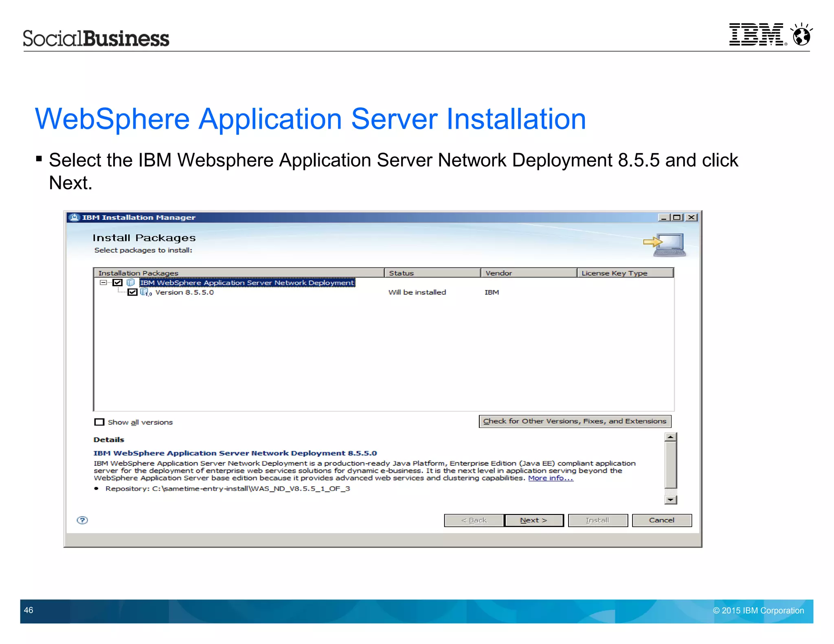
Task: Click the WebSphere package icon in the tree
Action: tap(131, 282)
